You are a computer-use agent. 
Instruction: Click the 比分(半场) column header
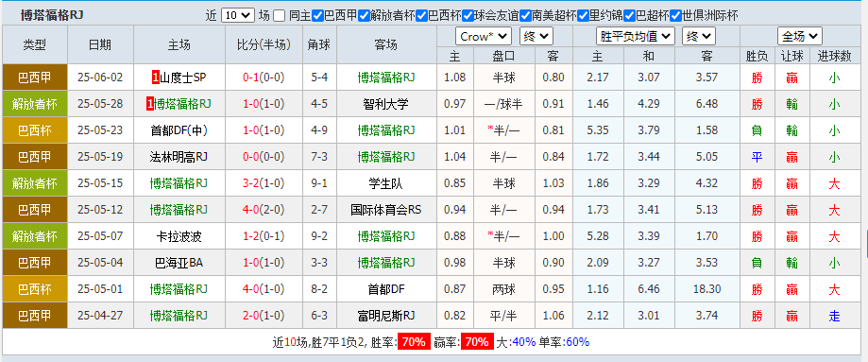264,45
